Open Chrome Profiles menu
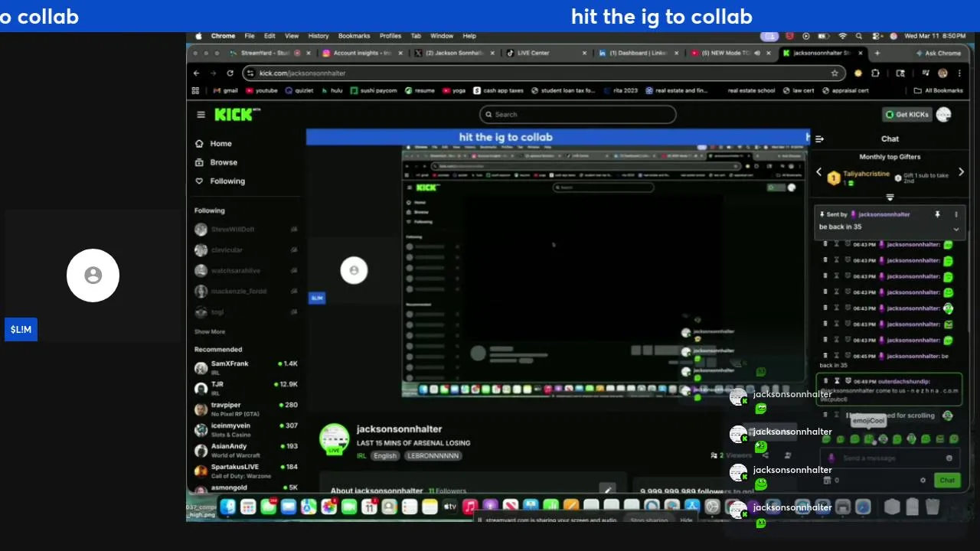The height and width of the screenshot is (551, 980). [x=390, y=36]
